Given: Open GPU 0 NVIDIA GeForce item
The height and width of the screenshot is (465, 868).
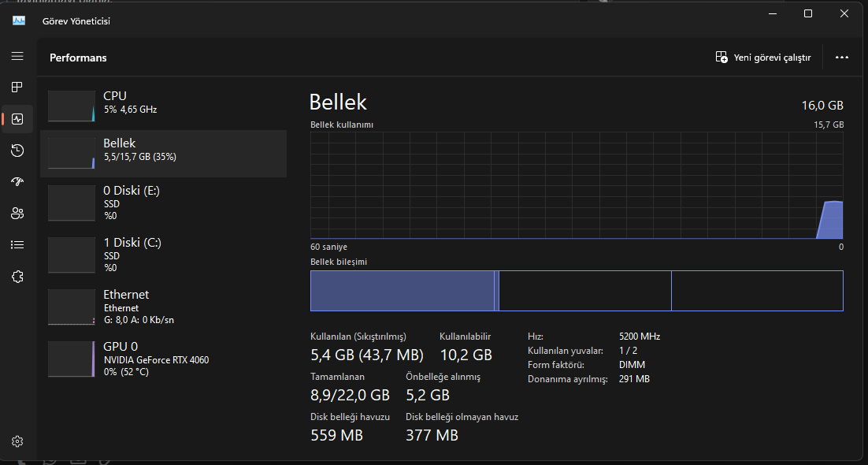Looking at the screenshot, I should (163, 359).
